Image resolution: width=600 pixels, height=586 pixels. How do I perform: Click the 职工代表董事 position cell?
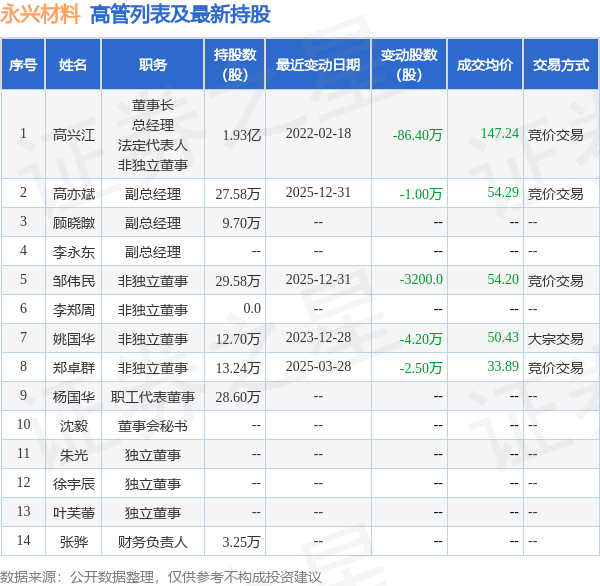click(x=153, y=397)
